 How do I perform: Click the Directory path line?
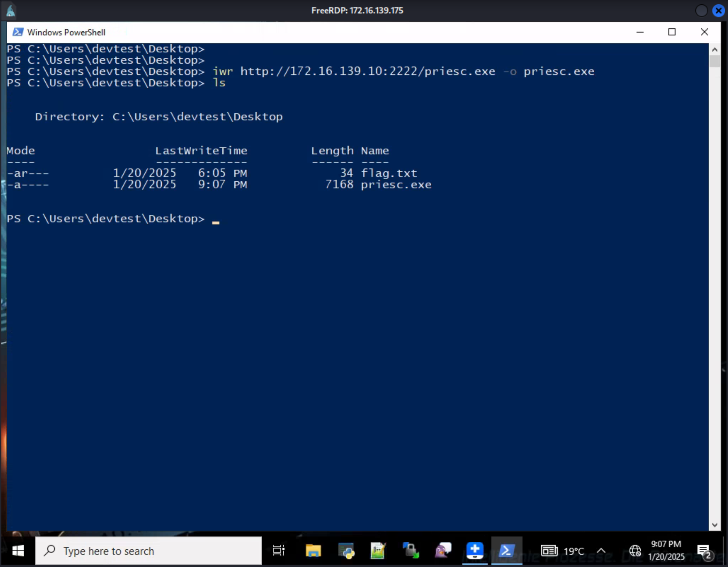(x=159, y=117)
